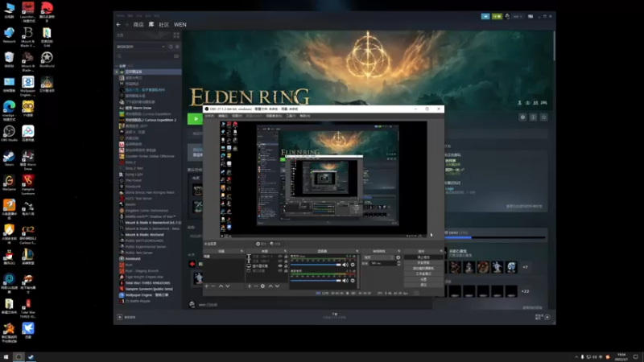
Task: Open OBS scene transition type dropdown
Action: (x=378, y=257)
